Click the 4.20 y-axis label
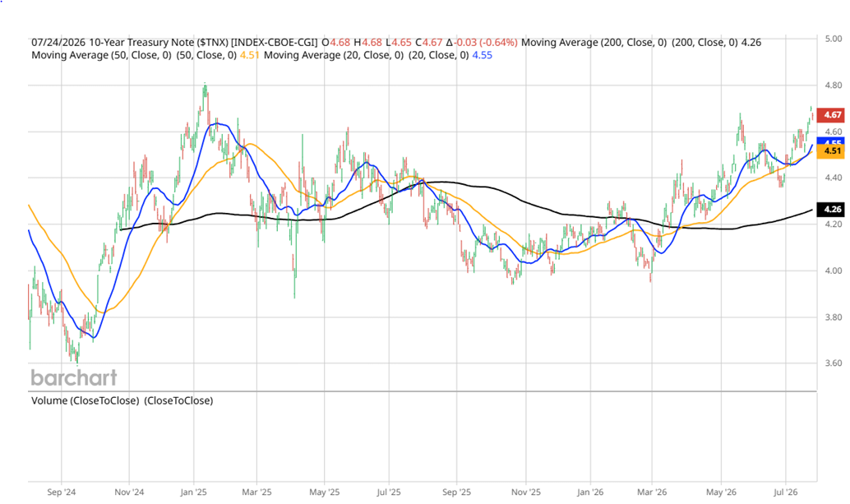850x504 pixels. pos(834,224)
